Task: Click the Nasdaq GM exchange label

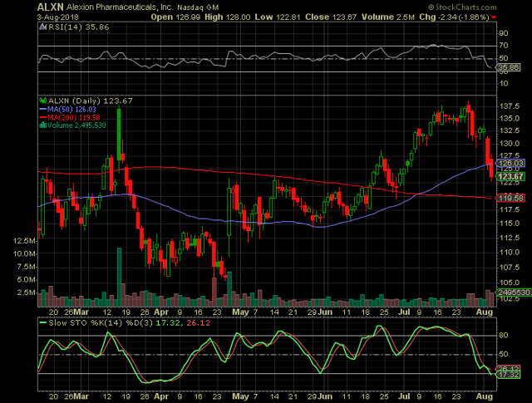Action: pos(198,7)
